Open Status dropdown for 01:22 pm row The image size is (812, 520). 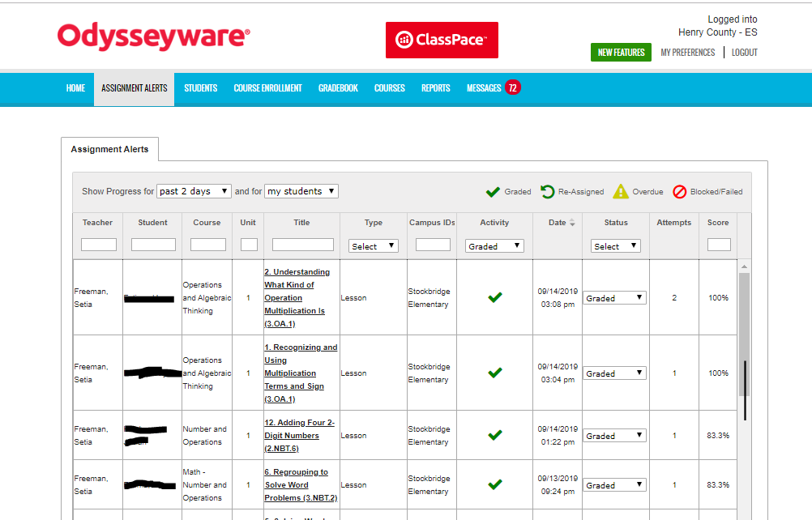[615, 436]
